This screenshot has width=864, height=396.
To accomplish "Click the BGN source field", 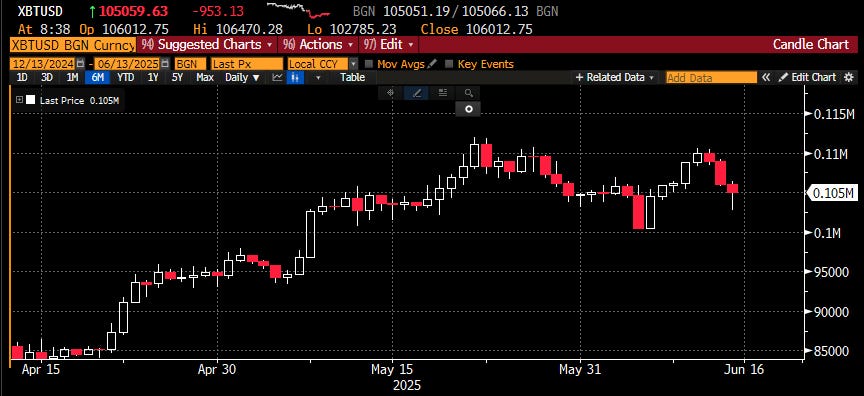I will (x=190, y=64).
